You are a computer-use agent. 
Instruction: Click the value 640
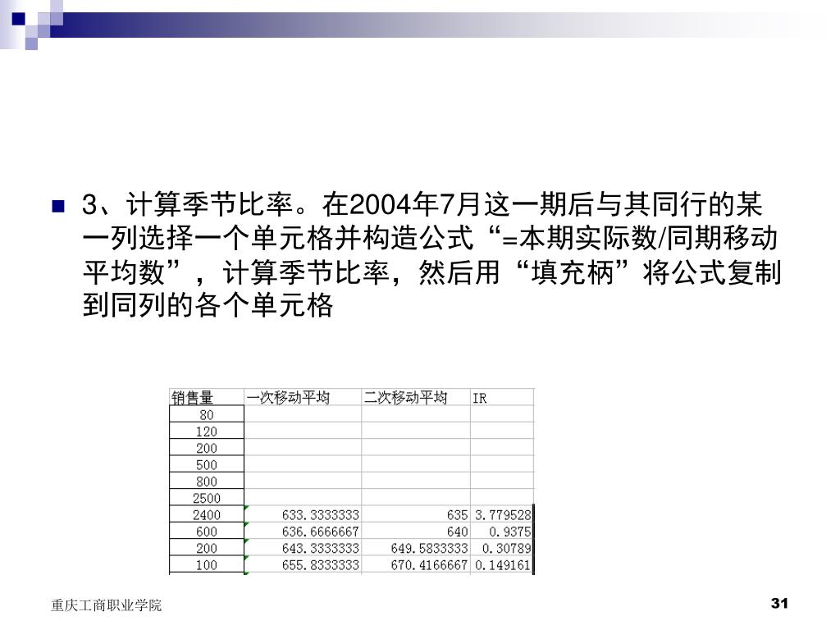(x=457, y=532)
